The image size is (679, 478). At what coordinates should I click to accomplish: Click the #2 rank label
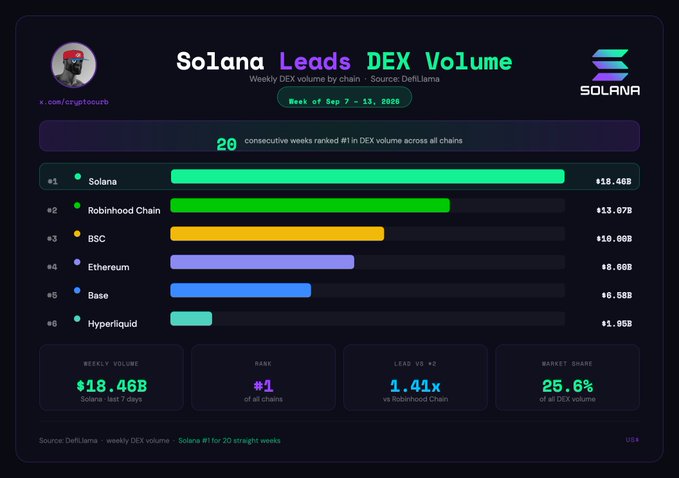52,210
